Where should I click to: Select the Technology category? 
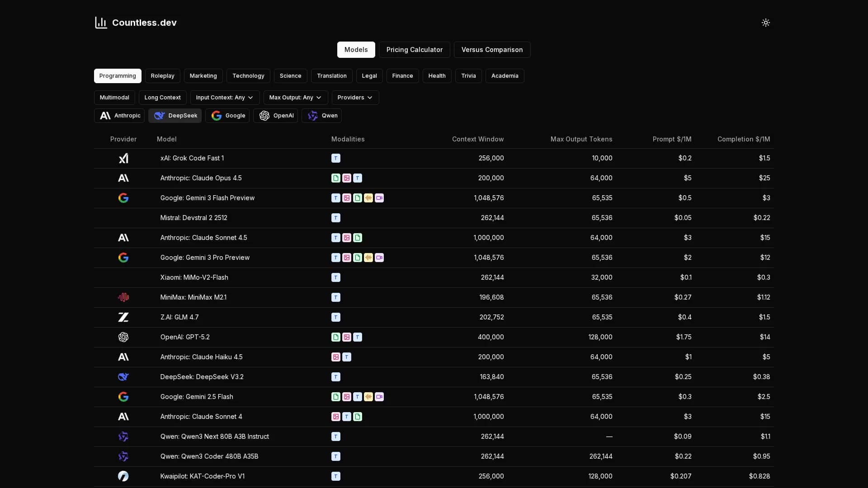(x=248, y=76)
